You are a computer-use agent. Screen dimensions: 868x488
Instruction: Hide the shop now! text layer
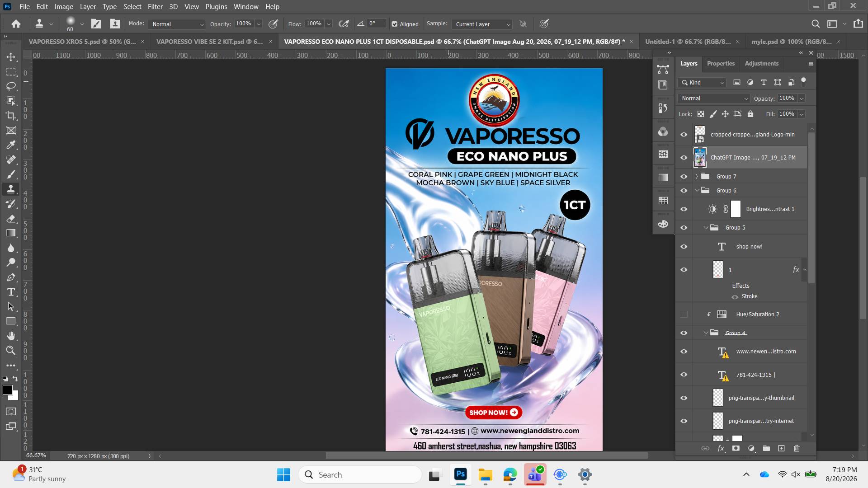click(684, 247)
